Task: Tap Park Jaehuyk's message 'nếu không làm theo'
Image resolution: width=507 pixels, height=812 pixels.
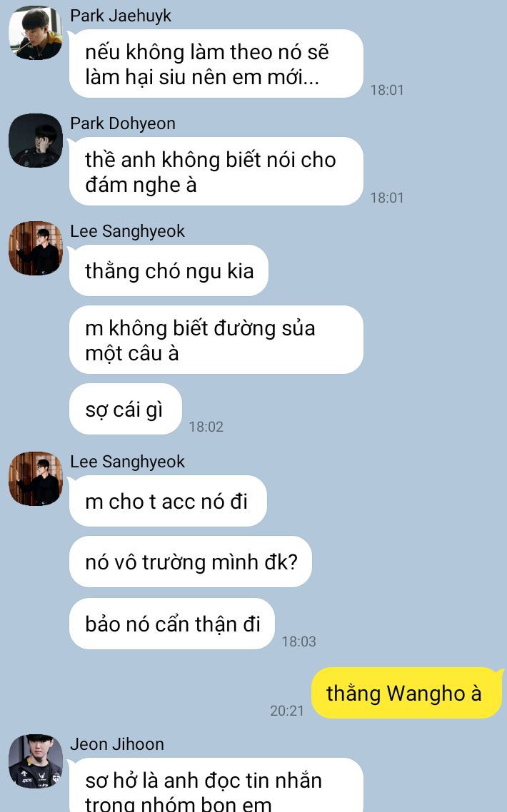Action: pos(216,64)
